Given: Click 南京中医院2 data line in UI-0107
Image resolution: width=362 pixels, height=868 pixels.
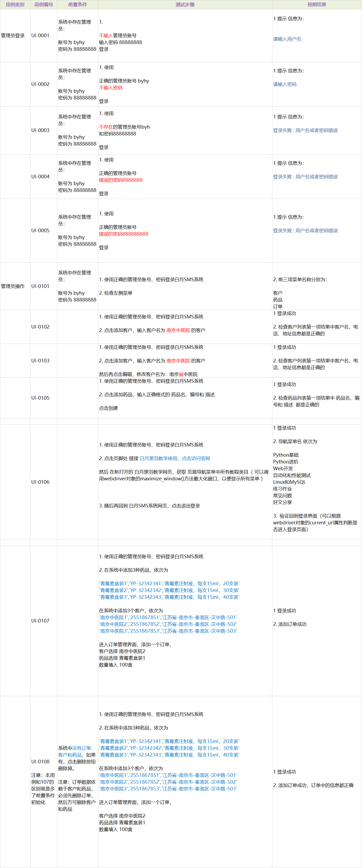Looking at the screenshot, I should [168, 624].
